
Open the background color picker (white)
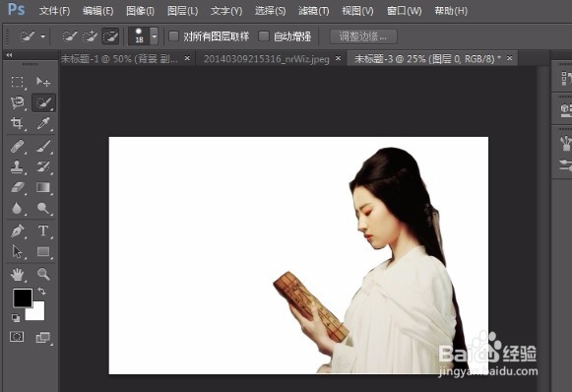tap(38, 314)
